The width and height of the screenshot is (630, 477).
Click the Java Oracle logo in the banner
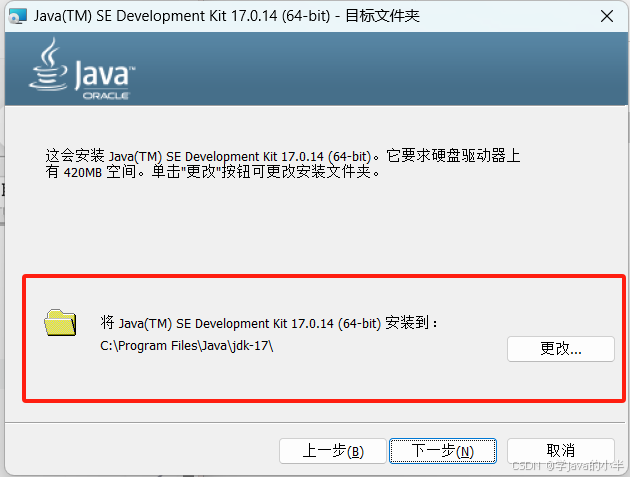coord(82,69)
